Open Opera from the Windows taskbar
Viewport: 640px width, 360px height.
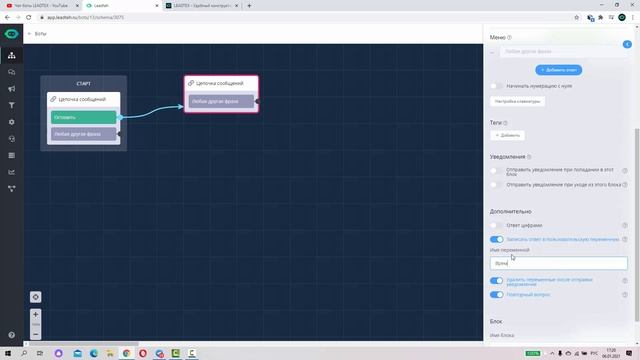coord(143,353)
